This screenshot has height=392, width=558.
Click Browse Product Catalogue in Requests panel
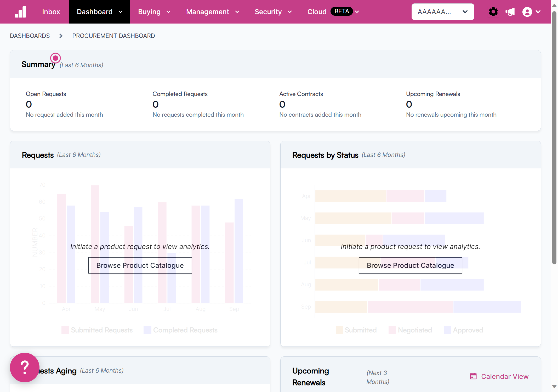tap(140, 265)
